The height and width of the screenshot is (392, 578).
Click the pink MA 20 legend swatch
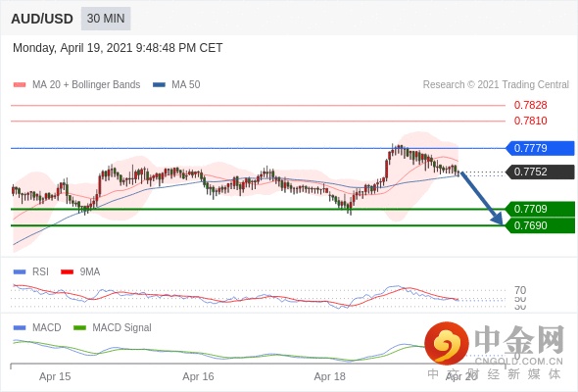point(20,85)
